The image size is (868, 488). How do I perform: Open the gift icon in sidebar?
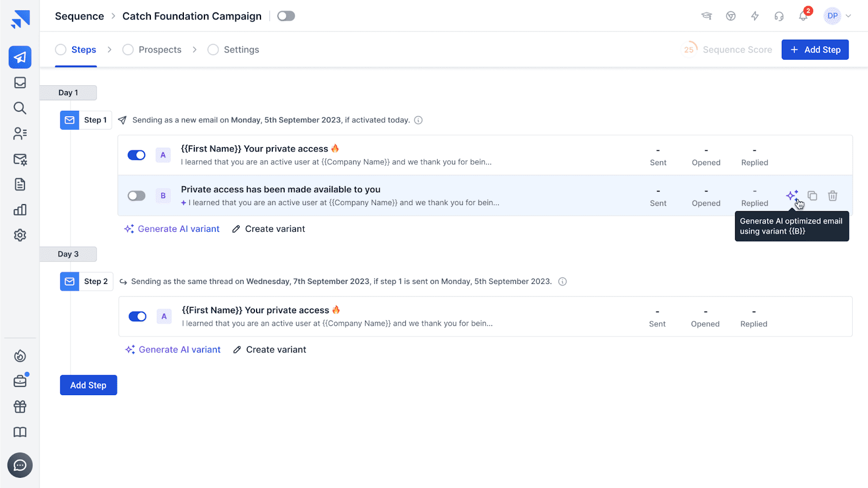tap(20, 407)
